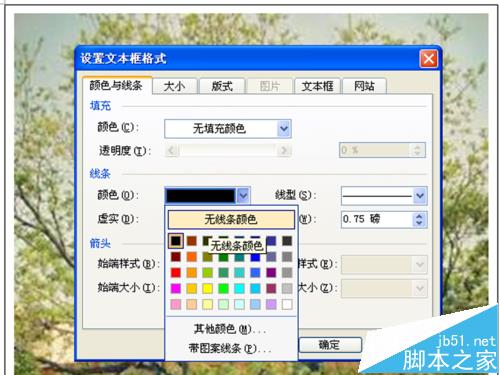Image resolution: width=500 pixels, height=375 pixels.
Task: Click the transparency slider right arrow
Action: tap(284, 151)
